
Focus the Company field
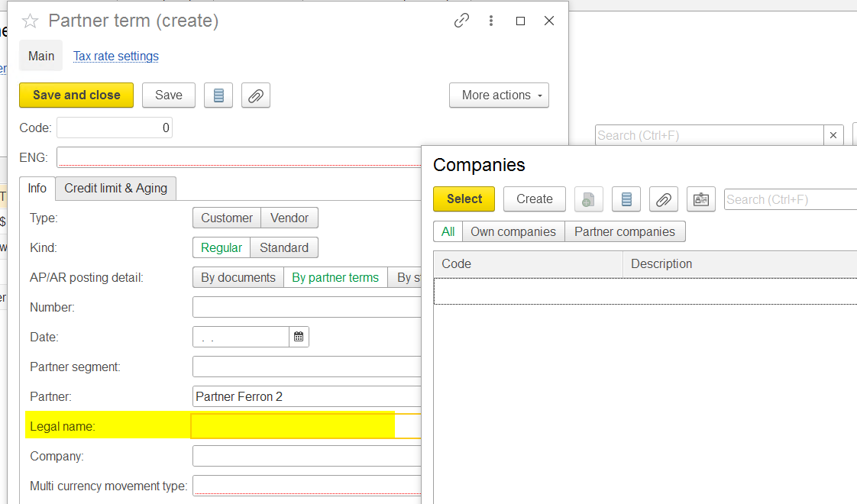tap(306, 457)
